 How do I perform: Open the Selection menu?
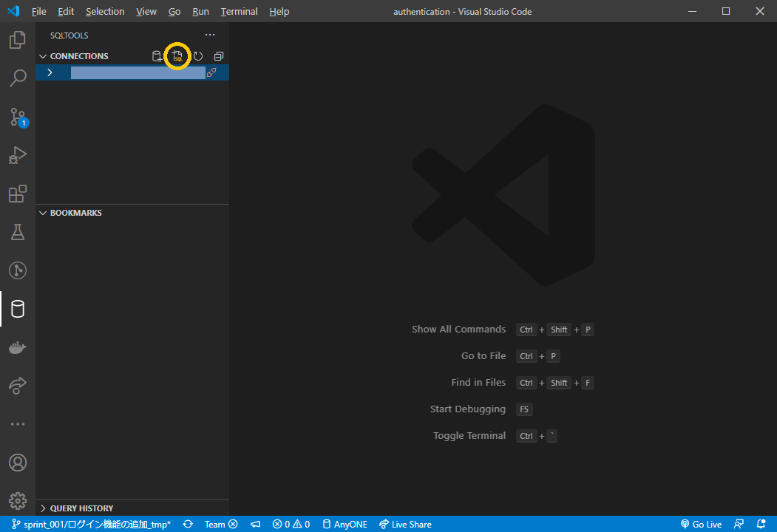(x=104, y=11)
